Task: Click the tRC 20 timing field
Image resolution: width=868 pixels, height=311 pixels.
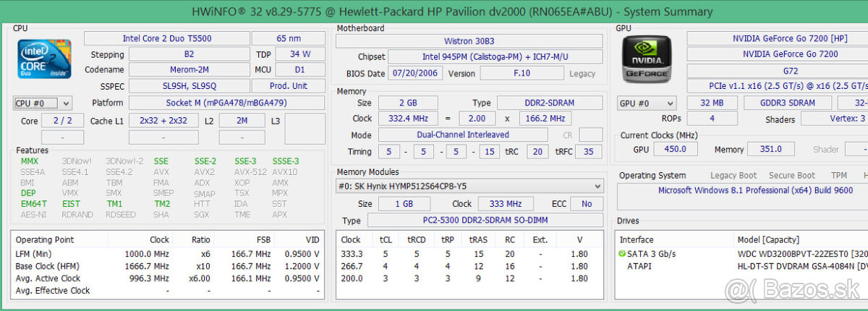Action: point(536,152)
